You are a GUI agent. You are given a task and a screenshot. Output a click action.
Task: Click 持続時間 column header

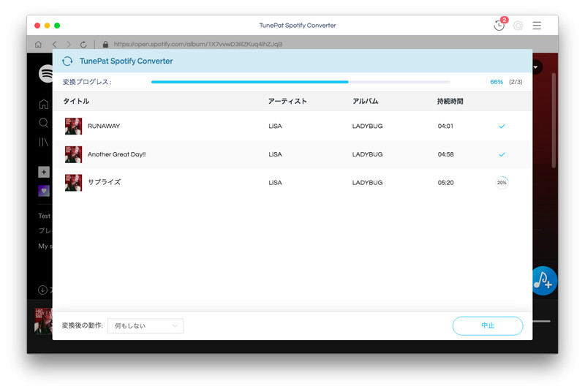(450, 102)
